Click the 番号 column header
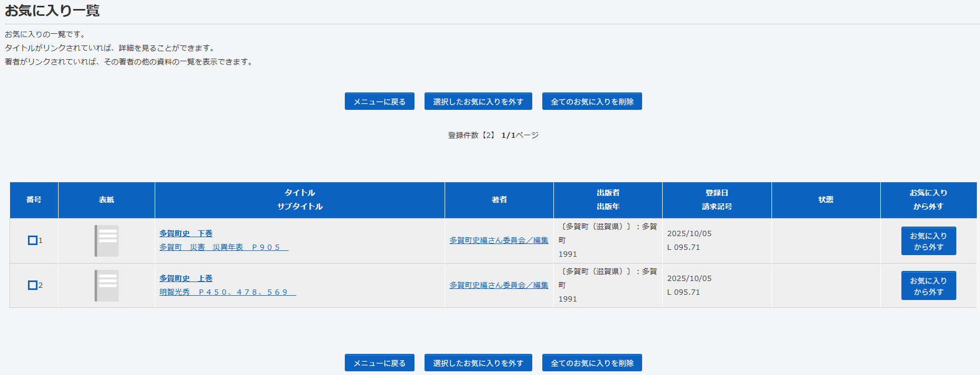Image resolution: width=980 pixels, height=375 pixels. [34, 200]
